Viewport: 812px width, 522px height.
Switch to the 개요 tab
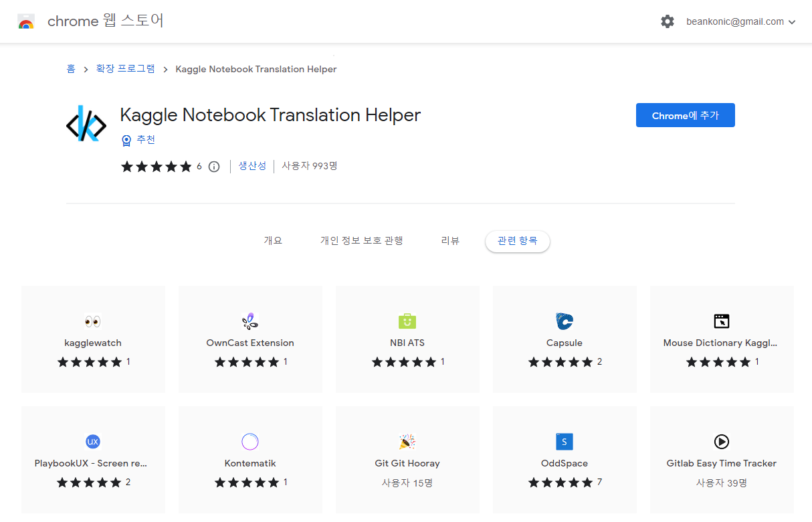(273, 241)
